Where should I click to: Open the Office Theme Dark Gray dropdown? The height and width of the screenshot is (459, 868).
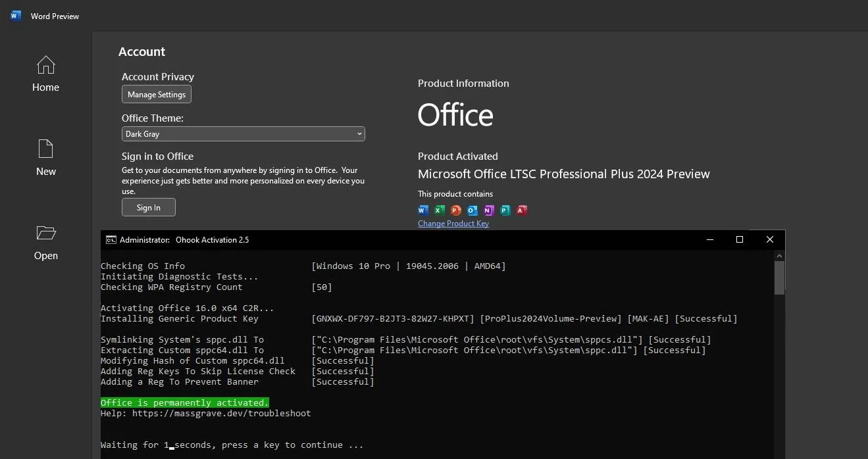coord(243,133)
